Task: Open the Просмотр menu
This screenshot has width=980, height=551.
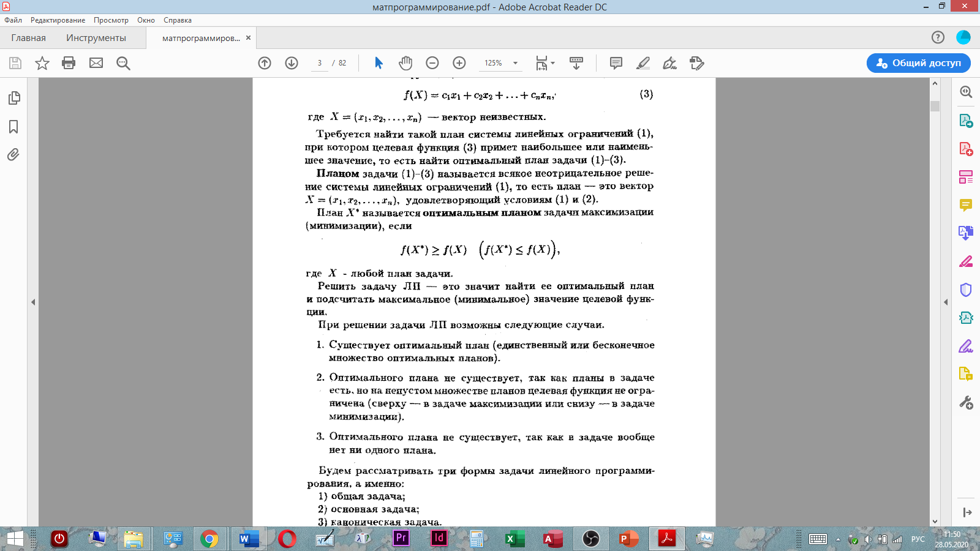Action: pyautogui.click(x=111, y=20)
